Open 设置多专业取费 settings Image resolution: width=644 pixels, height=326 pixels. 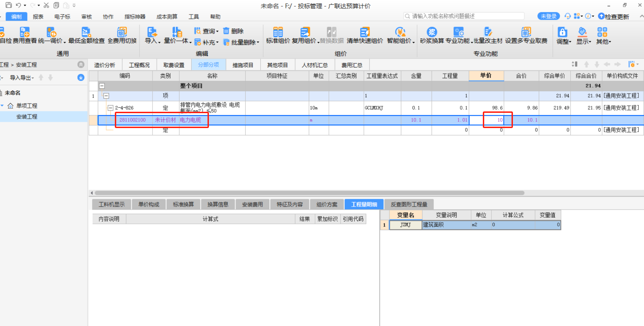tap(526, 35)
